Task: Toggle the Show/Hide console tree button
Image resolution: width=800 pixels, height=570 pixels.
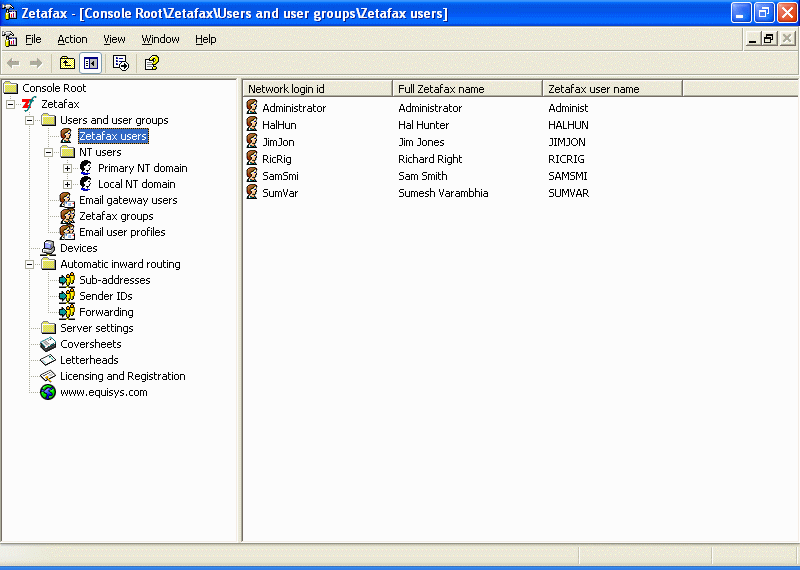Action: click(x=91, y=63)
